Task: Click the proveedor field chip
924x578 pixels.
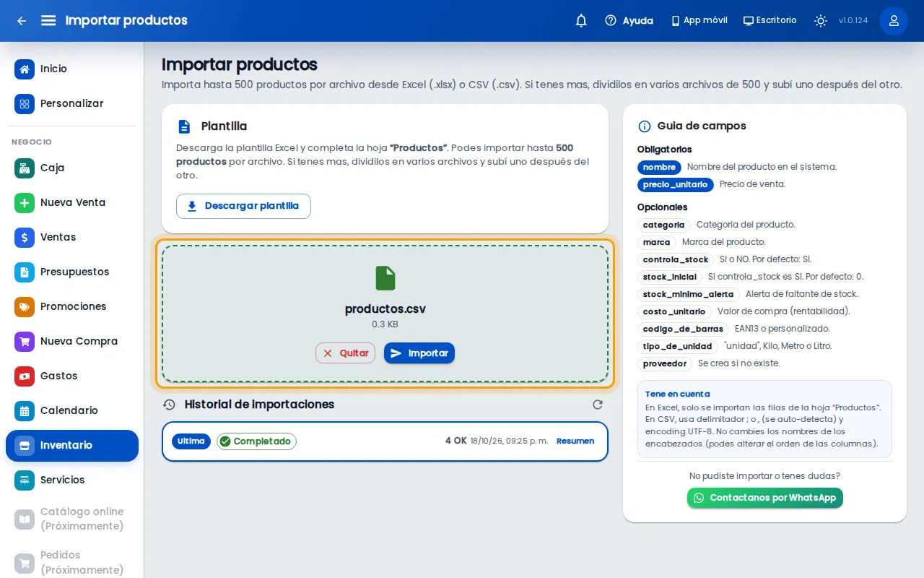Action: click(x=665, y=364)
